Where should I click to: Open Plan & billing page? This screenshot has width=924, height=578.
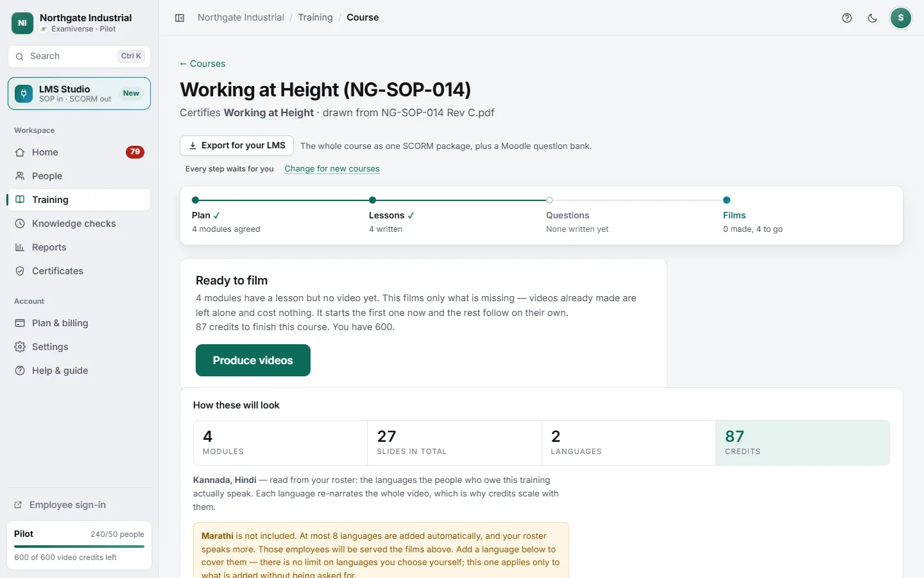coord(79,323)
